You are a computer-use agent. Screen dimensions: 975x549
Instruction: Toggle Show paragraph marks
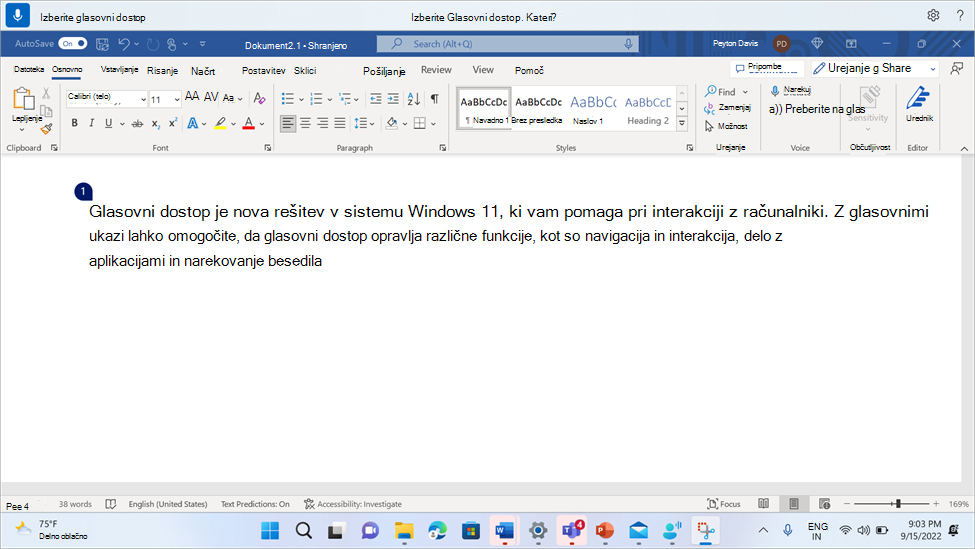[435, 98]
